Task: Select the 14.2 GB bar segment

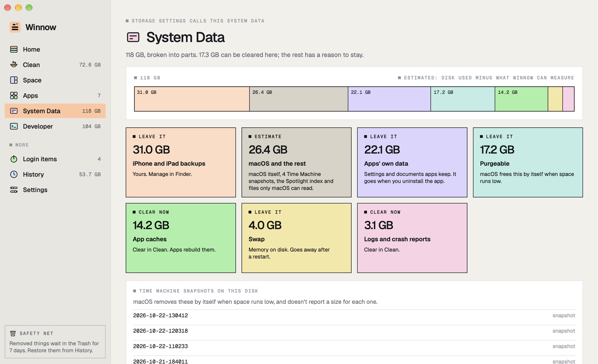Action: pos(521,99)
